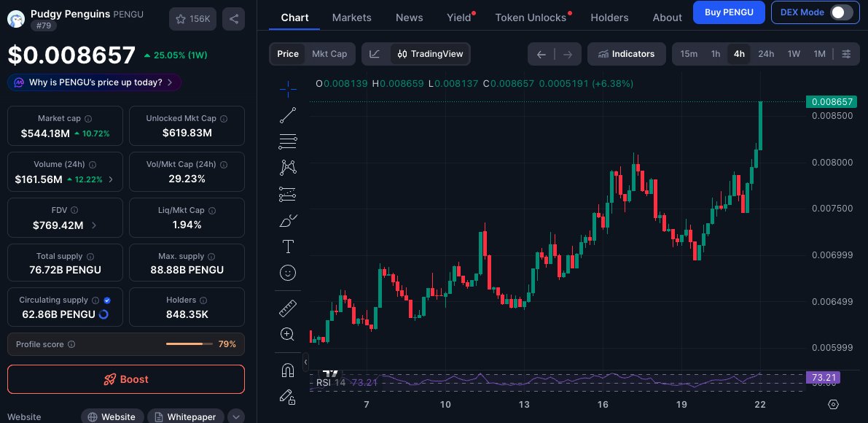Open Indicators menu
Screen dimensions: 868x423
tap(626, 54)
